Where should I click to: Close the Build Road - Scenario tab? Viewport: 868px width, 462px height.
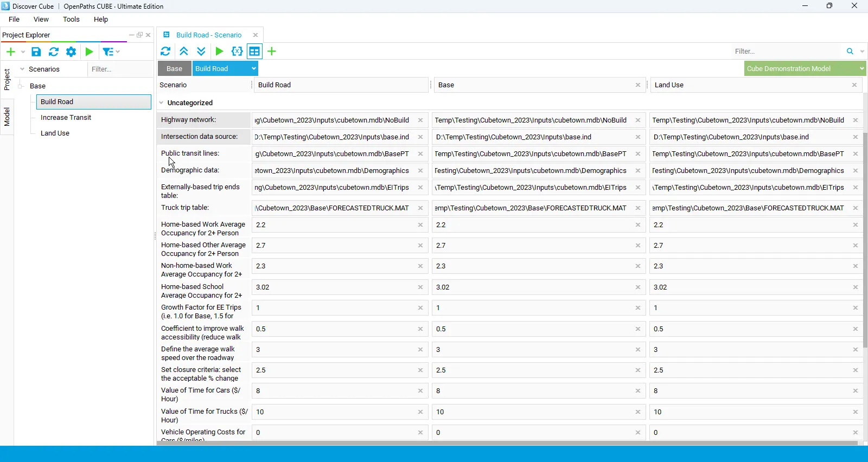(x=256, y=35)
